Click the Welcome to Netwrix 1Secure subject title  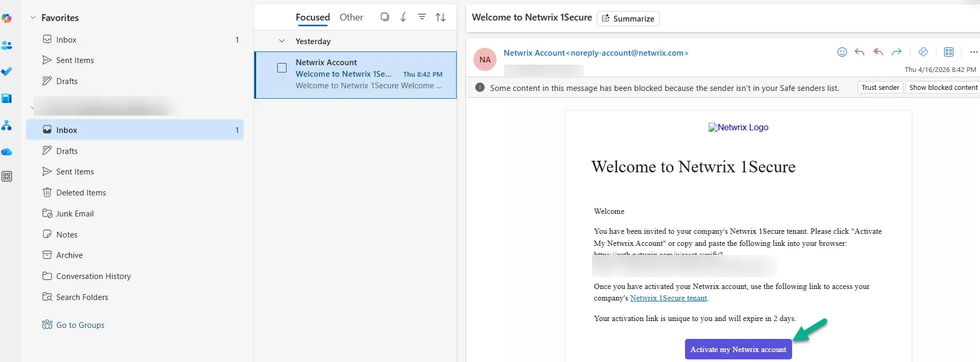coord(532,17)
